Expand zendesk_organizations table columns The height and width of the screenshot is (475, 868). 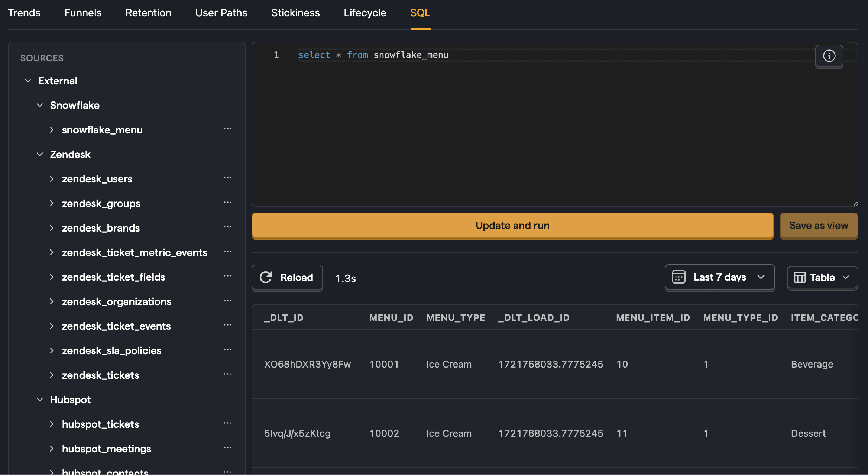point(52,301)
